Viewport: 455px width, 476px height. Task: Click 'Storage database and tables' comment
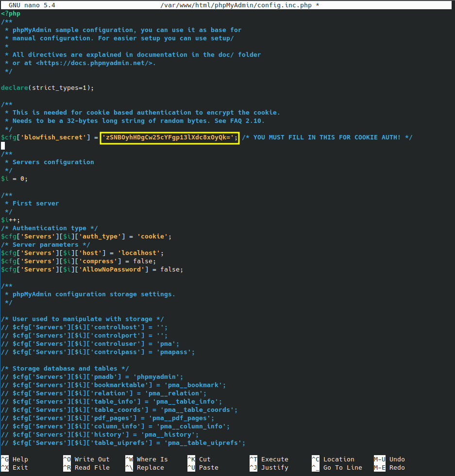pyautogui.click(x=65, y=369)
